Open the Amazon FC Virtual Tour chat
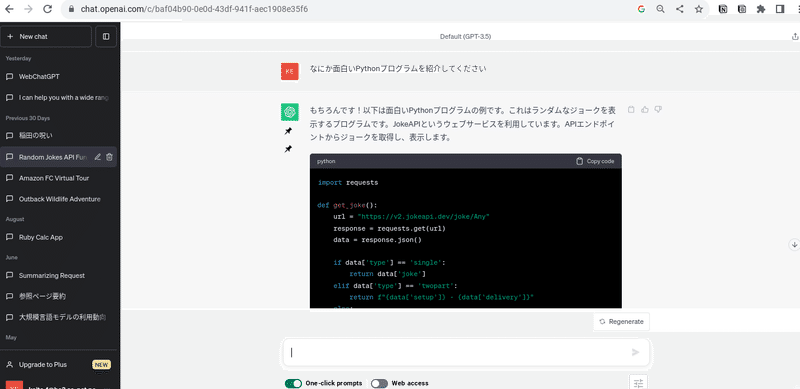 pos(58,178)
